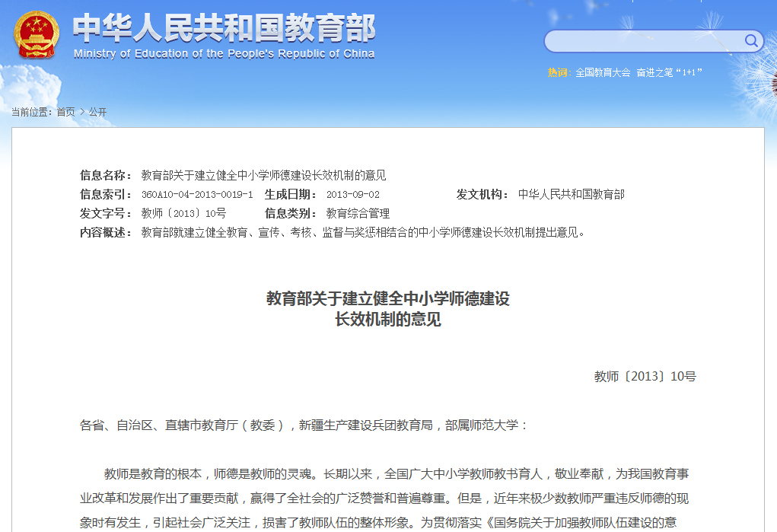This screenshot has width=777, height=532.
Task: Open 公开 in the breadcrumb
Action: pyautogui.click(x=97, y=112)
